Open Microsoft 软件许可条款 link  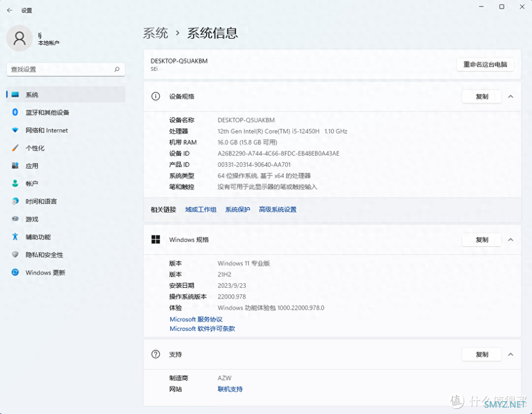tap(202, 328)
